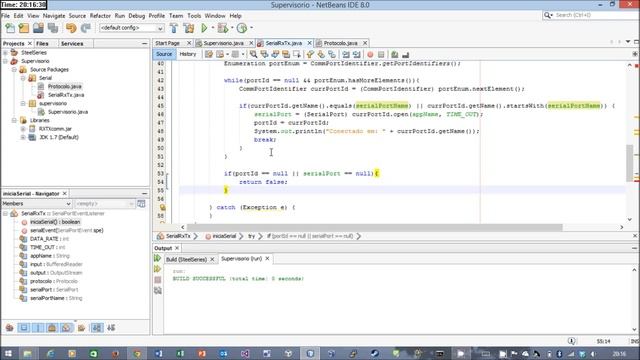Open the empty filter combo in Navigator
Screen dimensions: 640x360
pyautogui.click(x=105, y=203)
